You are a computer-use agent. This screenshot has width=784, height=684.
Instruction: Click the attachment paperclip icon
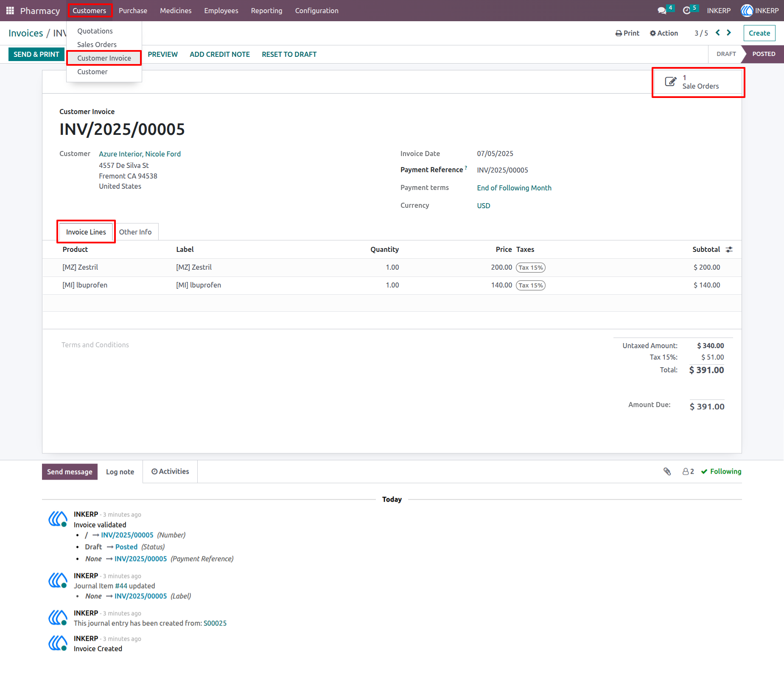tap(667, 472)
